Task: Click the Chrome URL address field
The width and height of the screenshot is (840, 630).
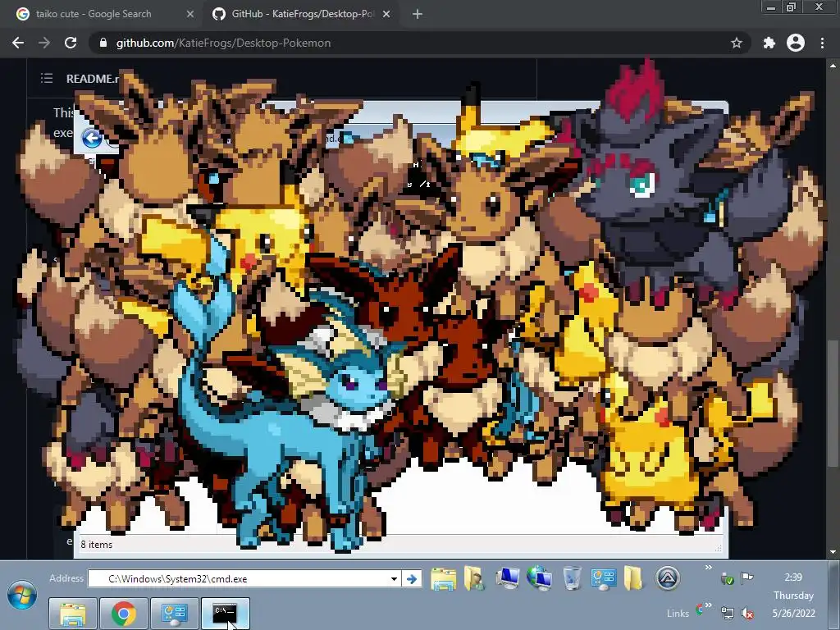Action: pos(418,43)
